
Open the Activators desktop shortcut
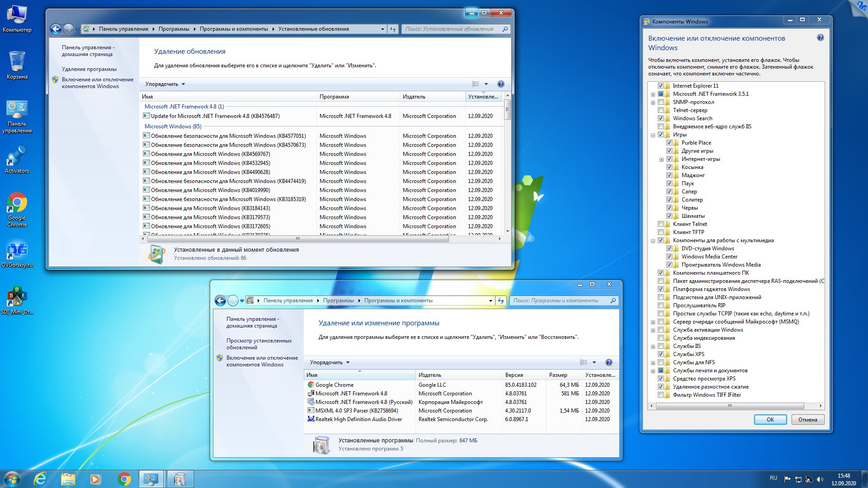[17, 159]
